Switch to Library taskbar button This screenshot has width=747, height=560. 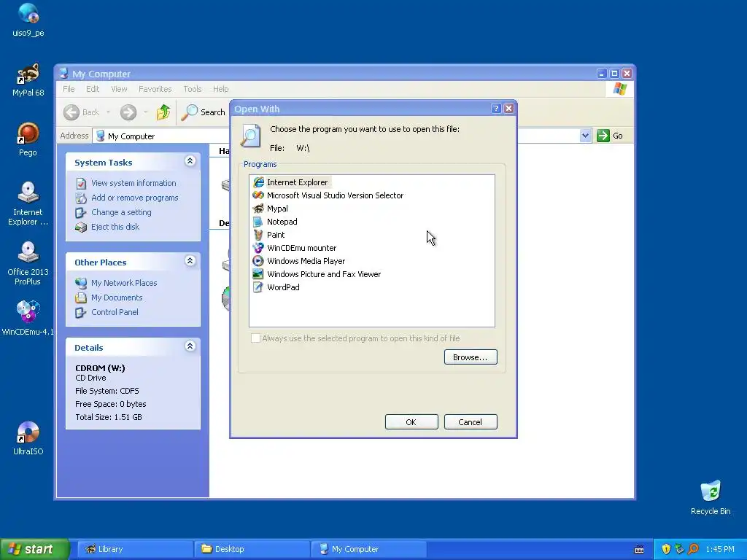[x=135, y=549]
